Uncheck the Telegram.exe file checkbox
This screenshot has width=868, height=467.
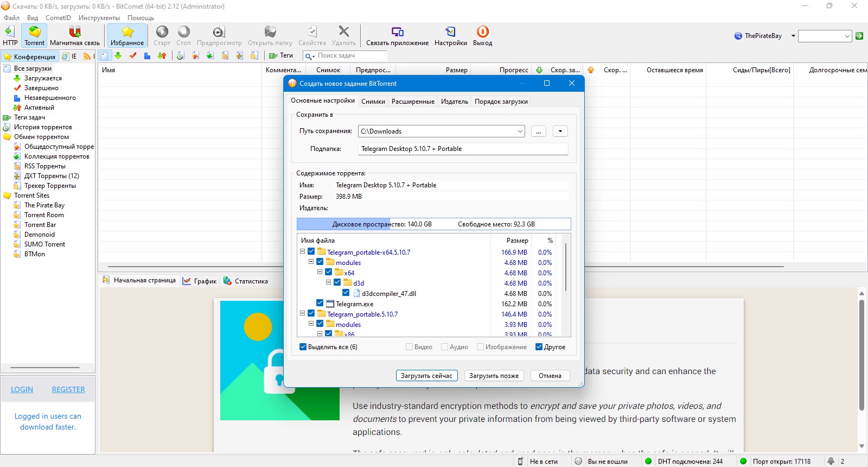[x=320, y=303]
